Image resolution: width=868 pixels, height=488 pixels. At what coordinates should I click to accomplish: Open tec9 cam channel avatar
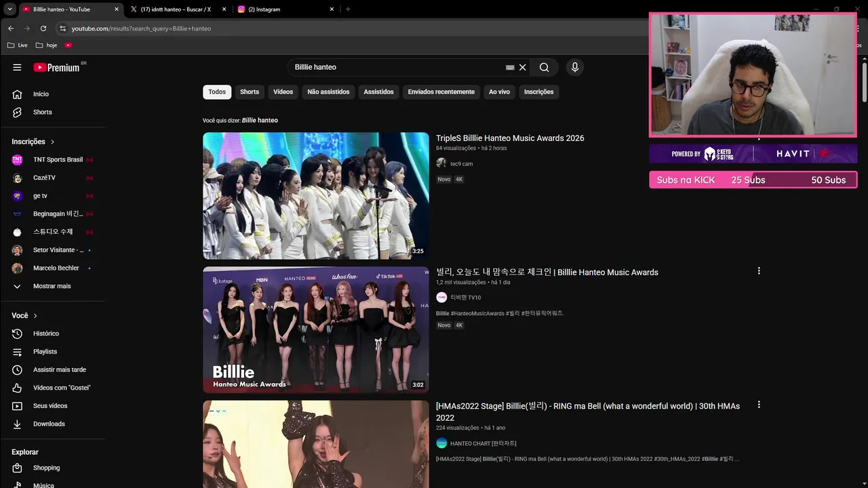(441, 163)
